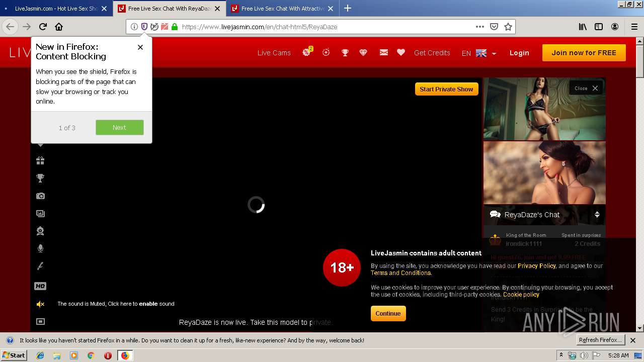644x362 pixels.
Task: Dismiss the Content Blocking popup
Action: [140, 47]
